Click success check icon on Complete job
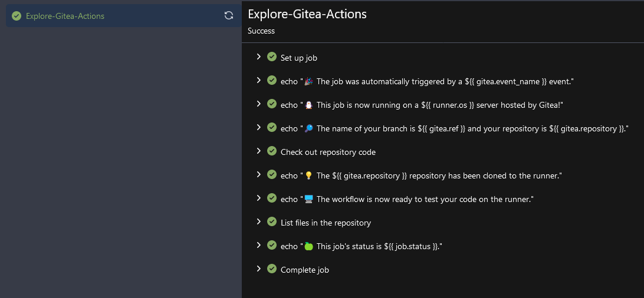This screenshot has height=298, width=644. click(271, 269)
